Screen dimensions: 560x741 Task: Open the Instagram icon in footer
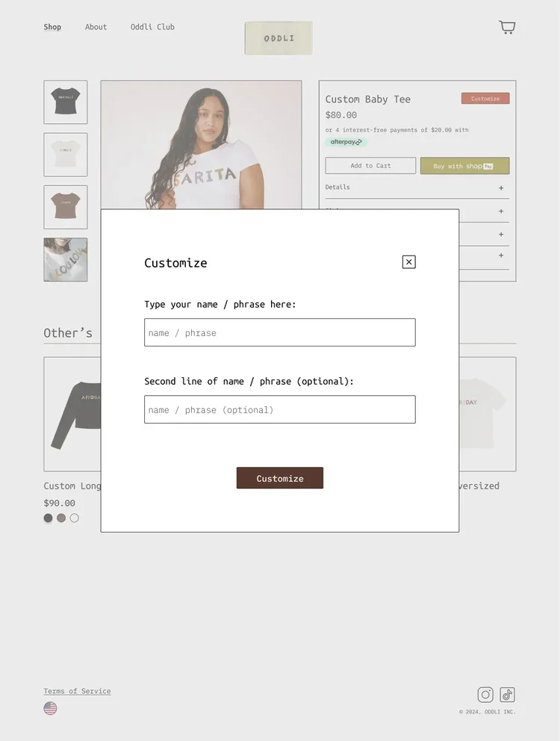pos(485,695)
